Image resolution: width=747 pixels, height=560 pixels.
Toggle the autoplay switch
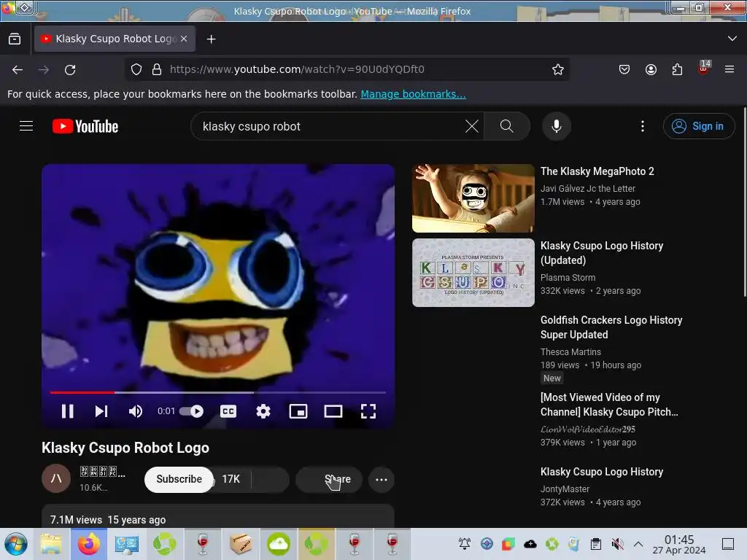click(x=192, y=411)
